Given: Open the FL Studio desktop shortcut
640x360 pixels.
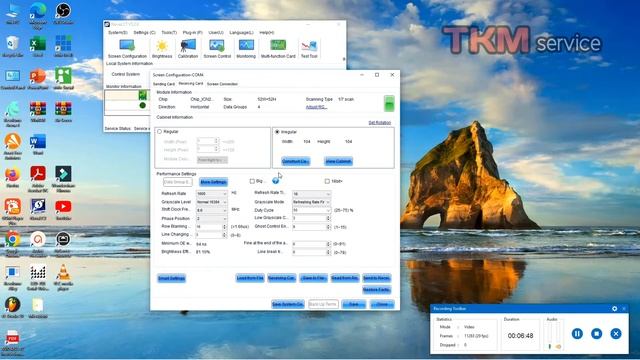Looking at the screenshot, I should click(12, 307).
